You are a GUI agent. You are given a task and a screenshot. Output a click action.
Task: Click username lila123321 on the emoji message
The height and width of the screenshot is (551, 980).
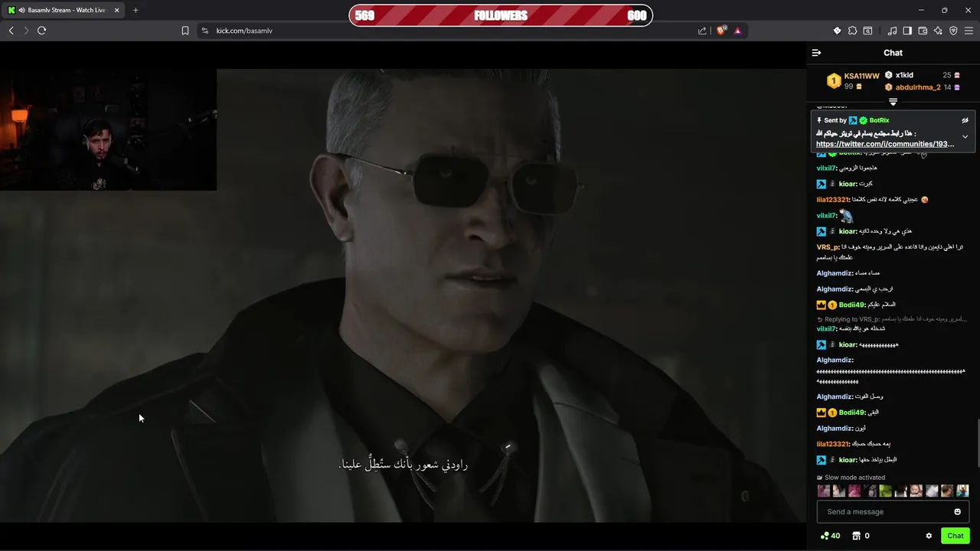click(x=833, y=200)
